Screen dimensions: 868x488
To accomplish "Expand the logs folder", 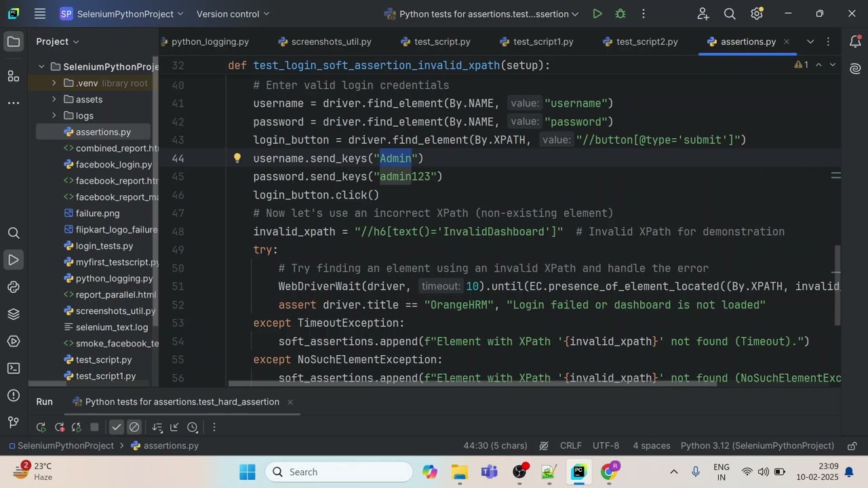I will coord(54,115).
